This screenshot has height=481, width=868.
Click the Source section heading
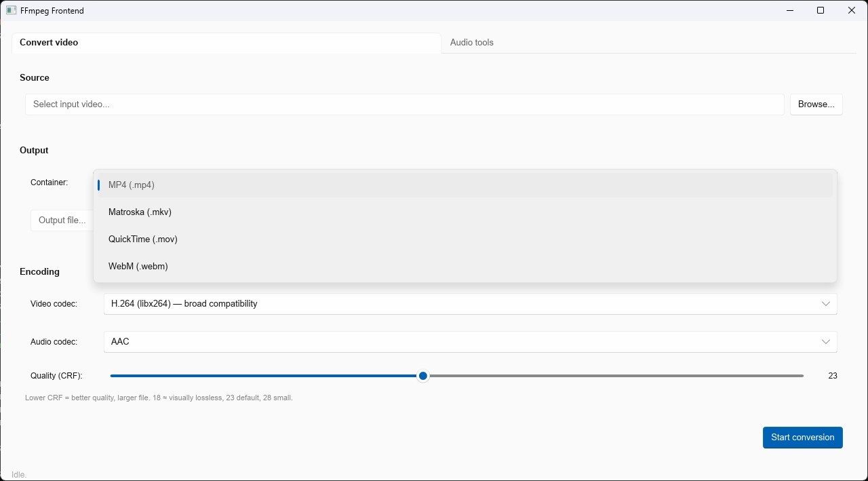[x=35, y=78]
